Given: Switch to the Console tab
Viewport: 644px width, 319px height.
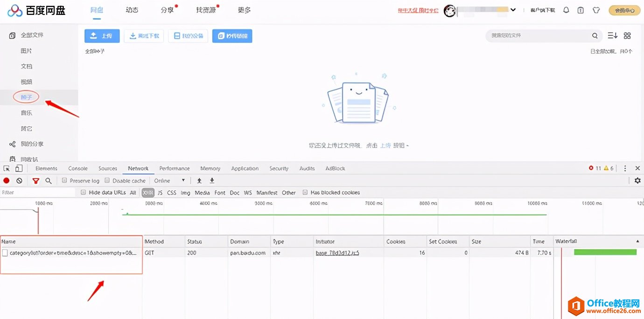Looking at the screenshot, I should click(x=78, y=168).
